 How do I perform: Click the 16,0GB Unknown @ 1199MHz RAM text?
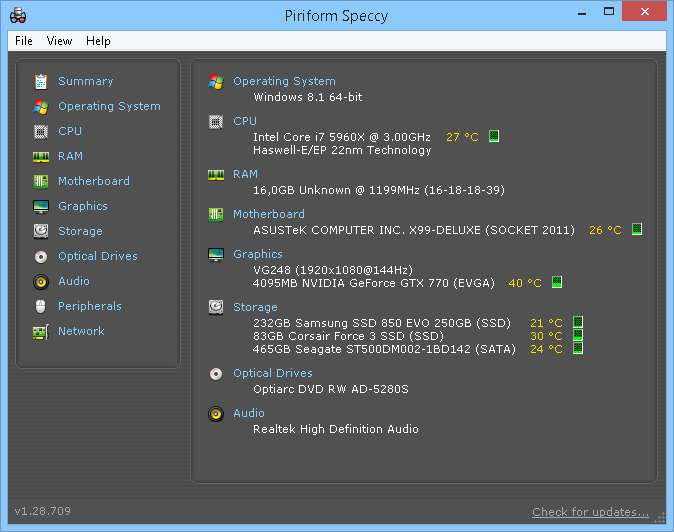click(x=379, y=190)
